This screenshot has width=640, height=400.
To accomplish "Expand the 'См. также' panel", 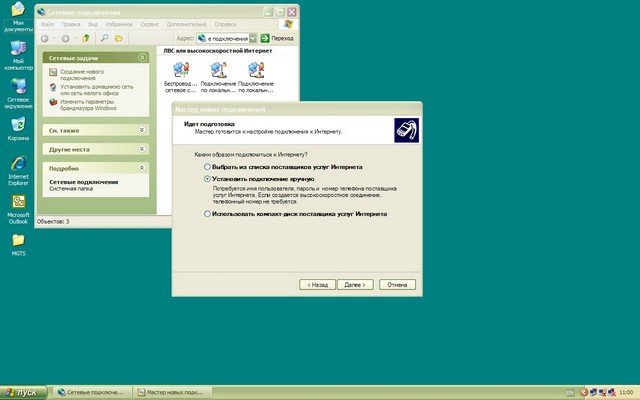I will pyautogui.click(x=141, y=130).
